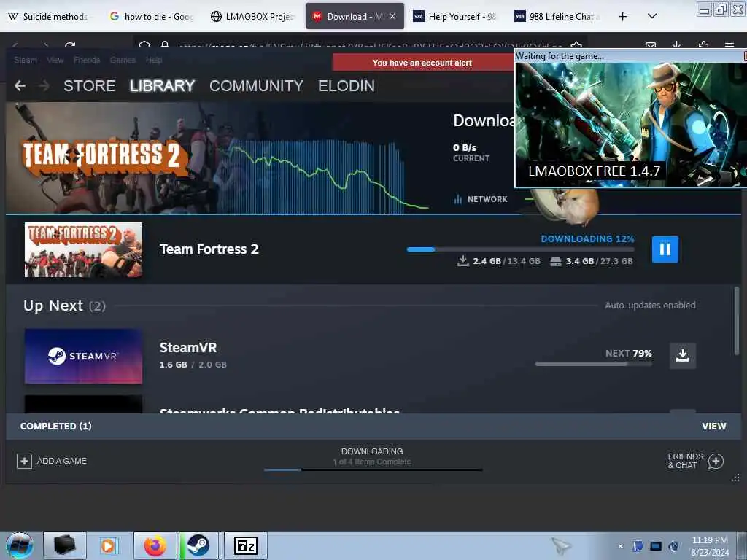Click the disk usage icon next to 3.4 GB
The width and height of the screenshot is (747, 560).
pos(555,261)
